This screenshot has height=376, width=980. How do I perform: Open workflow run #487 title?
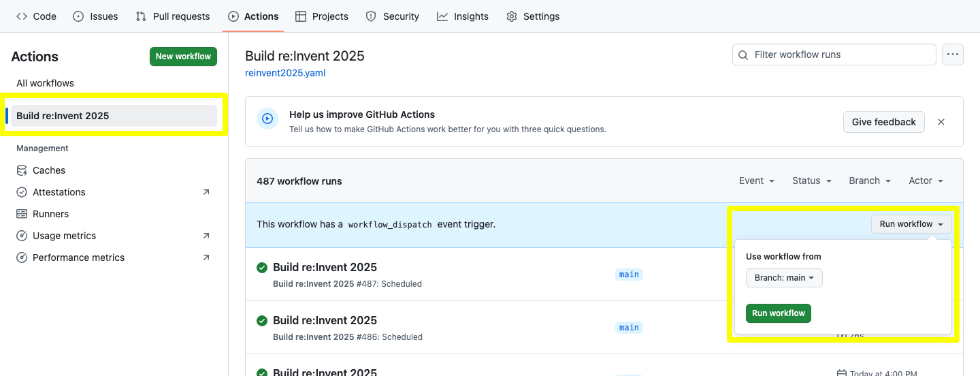pyautogui.click(x=325, y=267)
